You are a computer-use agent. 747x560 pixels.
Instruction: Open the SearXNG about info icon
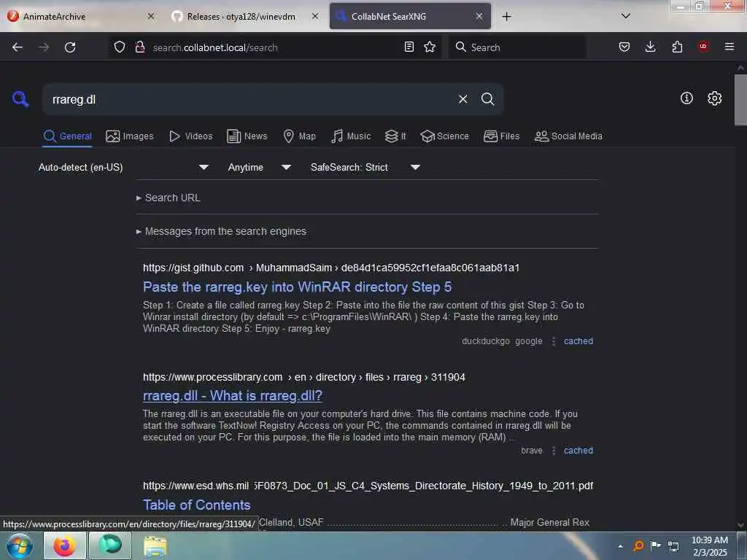point(686,98)
